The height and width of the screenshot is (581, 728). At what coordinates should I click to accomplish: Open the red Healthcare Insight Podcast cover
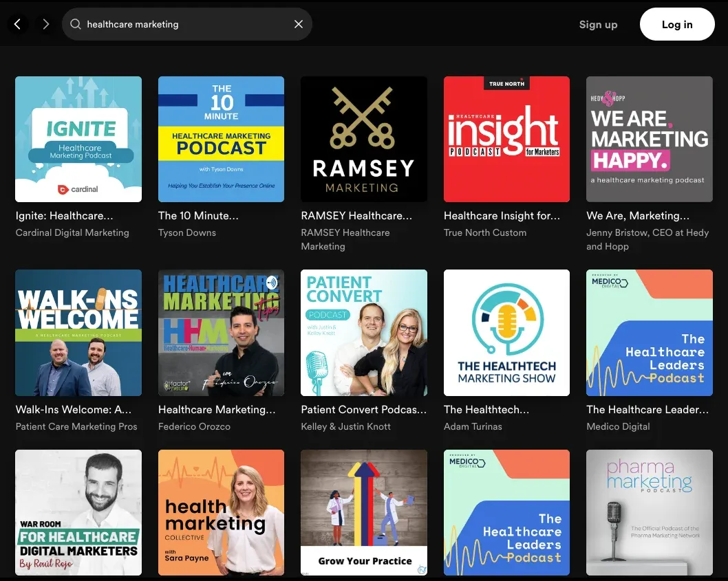[x=506, y=139]
